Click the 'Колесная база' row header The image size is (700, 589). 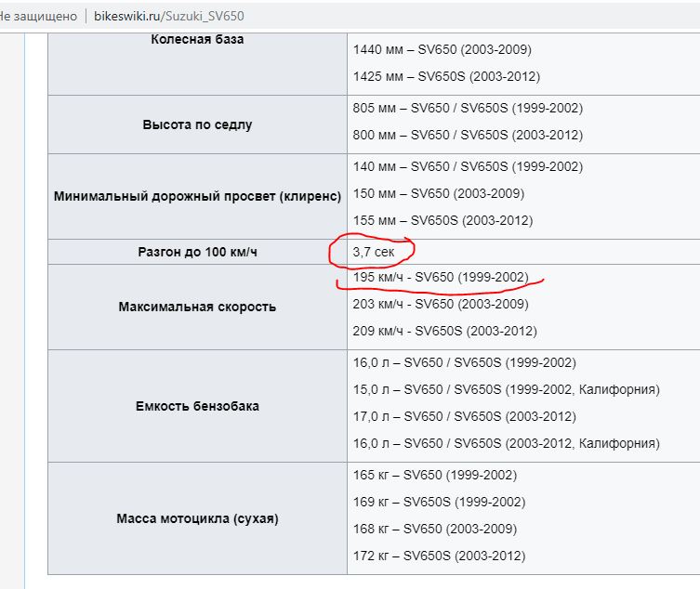(197, 39)
